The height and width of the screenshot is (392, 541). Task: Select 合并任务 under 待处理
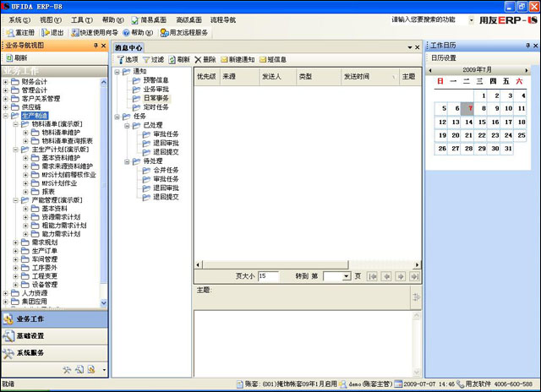point(166,170)
